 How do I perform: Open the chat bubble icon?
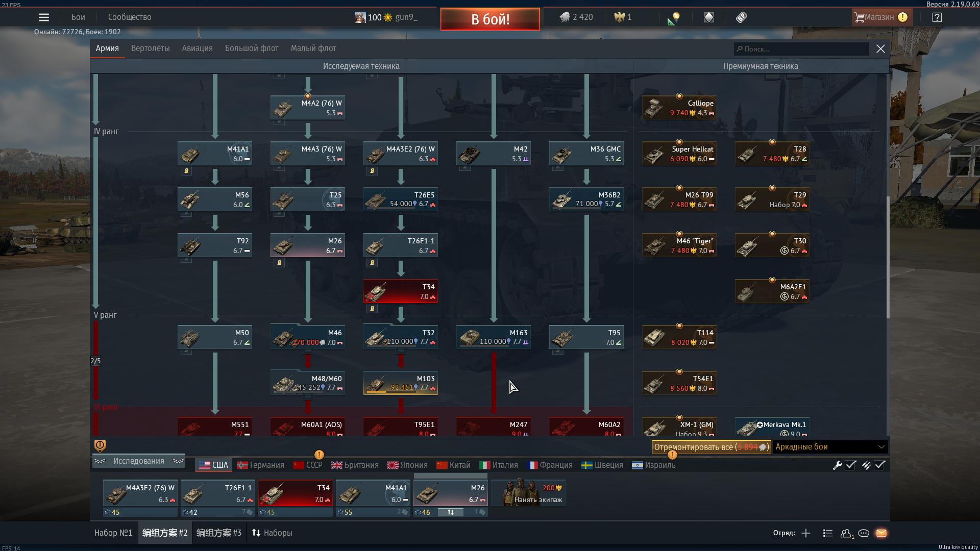[x=864, y=533]
